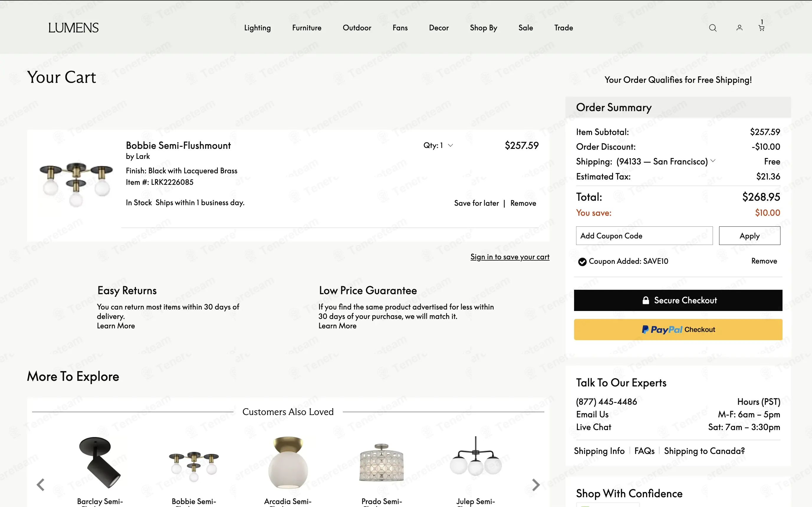Click Save for later link
Screen dimensions: 812x507
(476, 203)
